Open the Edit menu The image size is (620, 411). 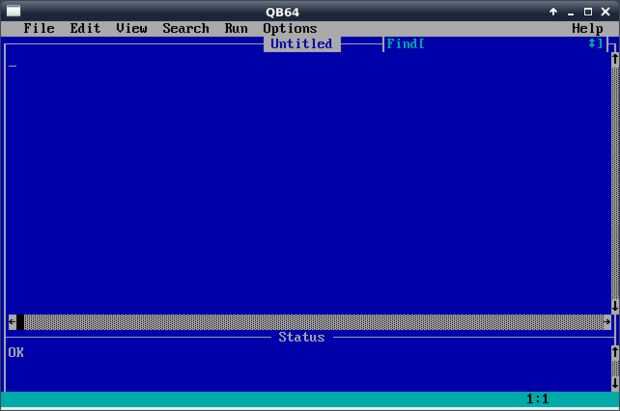[85, 28]
